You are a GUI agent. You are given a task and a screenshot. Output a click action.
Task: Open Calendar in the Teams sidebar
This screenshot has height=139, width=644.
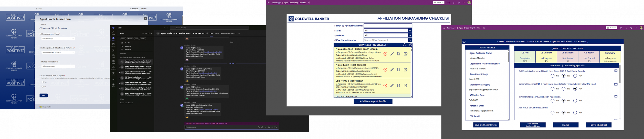point(113,44)
